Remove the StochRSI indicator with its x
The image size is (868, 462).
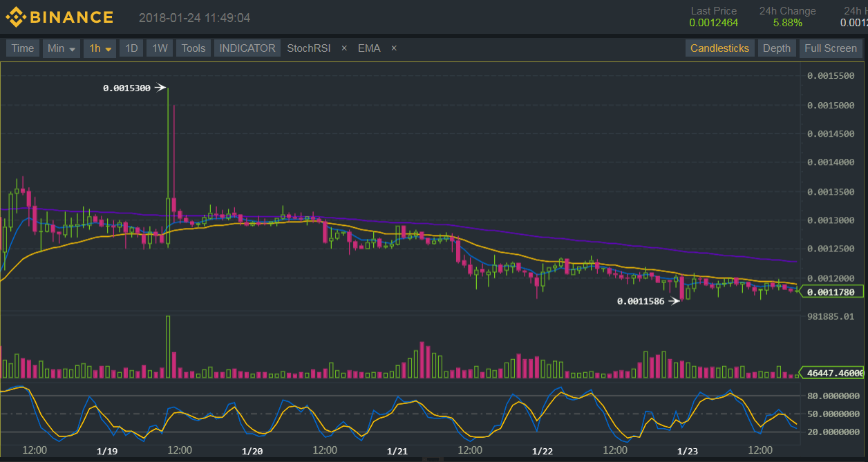click(344, 48)
